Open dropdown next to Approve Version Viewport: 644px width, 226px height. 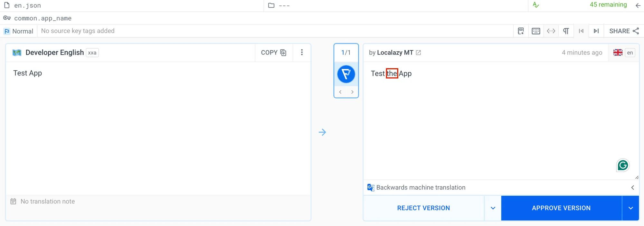pos(630,208)
